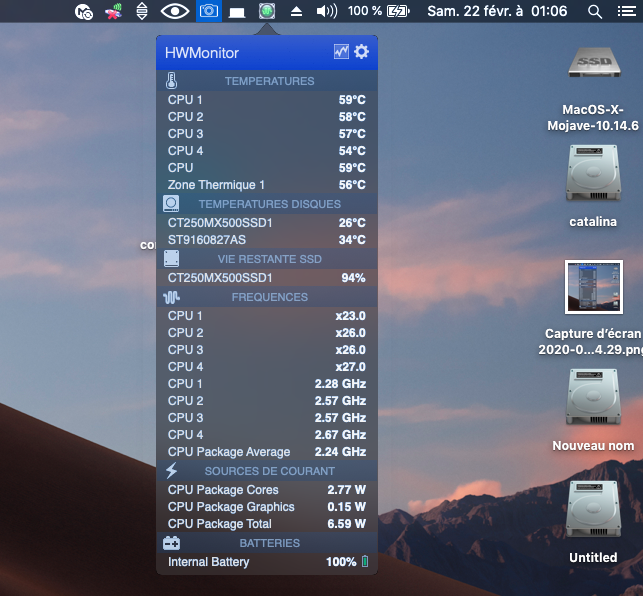Select the ST9160827AS 34°C disk row
The image size is (643, 596).
[267, 240]
